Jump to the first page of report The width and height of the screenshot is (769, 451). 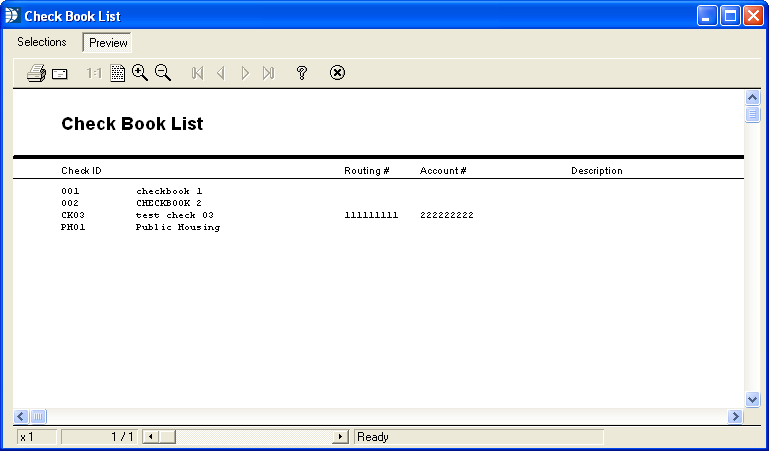point(197,73)
